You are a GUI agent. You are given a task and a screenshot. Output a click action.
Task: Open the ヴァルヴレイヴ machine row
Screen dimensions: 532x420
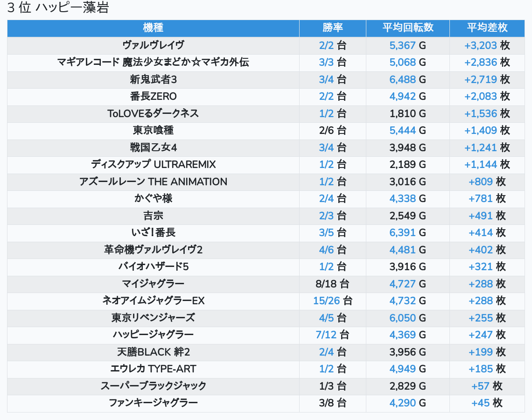pyautogui.click(x=153, y=45)
